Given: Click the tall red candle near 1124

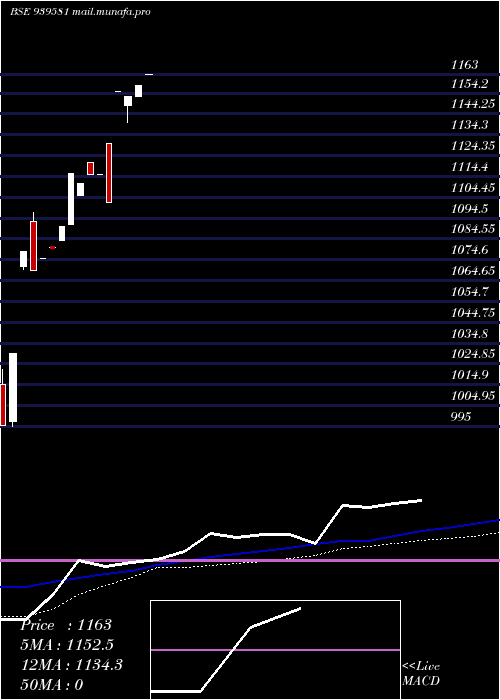Looking at the screenshot, I should point(108,173).
